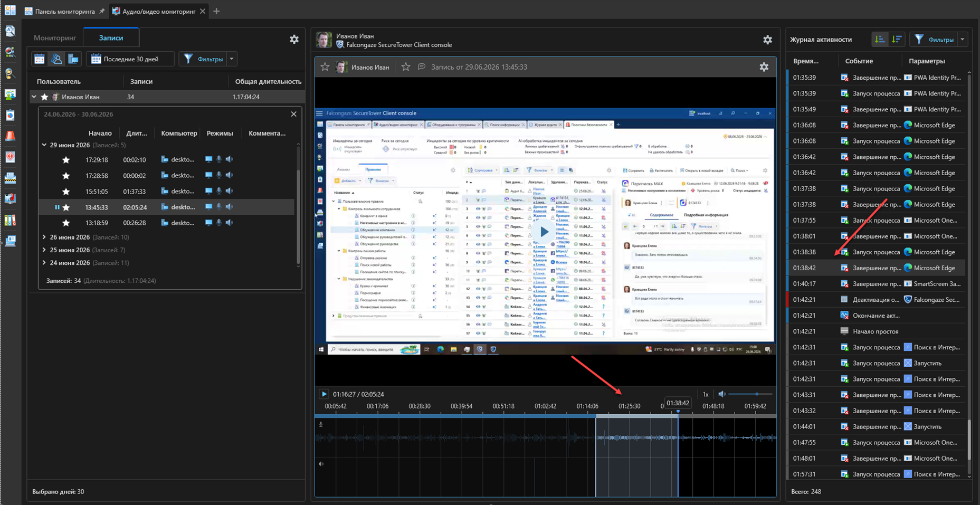980x505 pixels.
Task: Click the Фильтры button in the records panel
Action: (x=203, y=59)
